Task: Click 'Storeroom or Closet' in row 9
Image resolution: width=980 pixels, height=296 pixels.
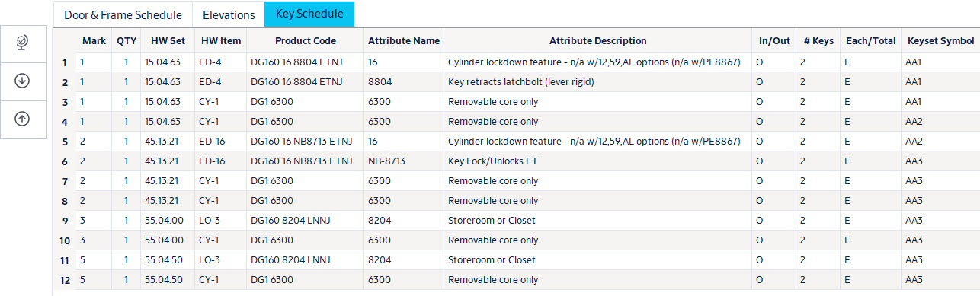Action: [x=492, y=221]
